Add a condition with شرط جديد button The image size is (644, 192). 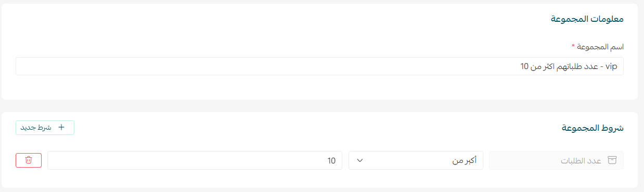tap(45, 127)
